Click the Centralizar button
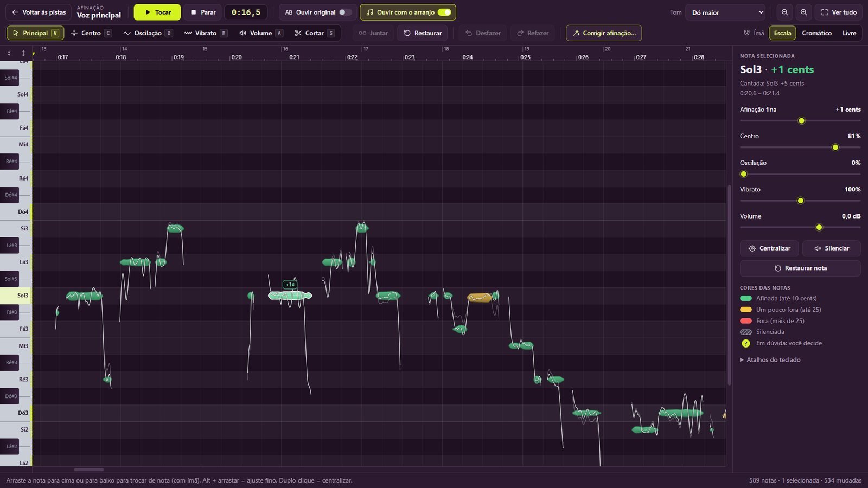 coord(769,248)
